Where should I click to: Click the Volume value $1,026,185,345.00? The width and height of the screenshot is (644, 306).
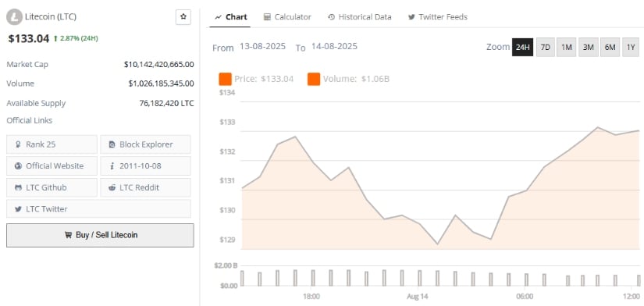(161, 84)
